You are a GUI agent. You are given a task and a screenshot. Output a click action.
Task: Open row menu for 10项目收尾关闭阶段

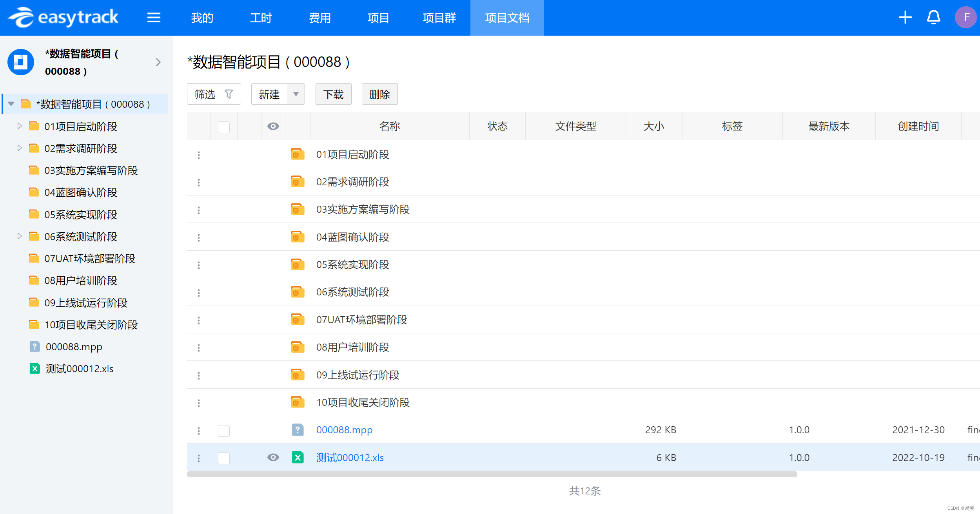[199, 403]
